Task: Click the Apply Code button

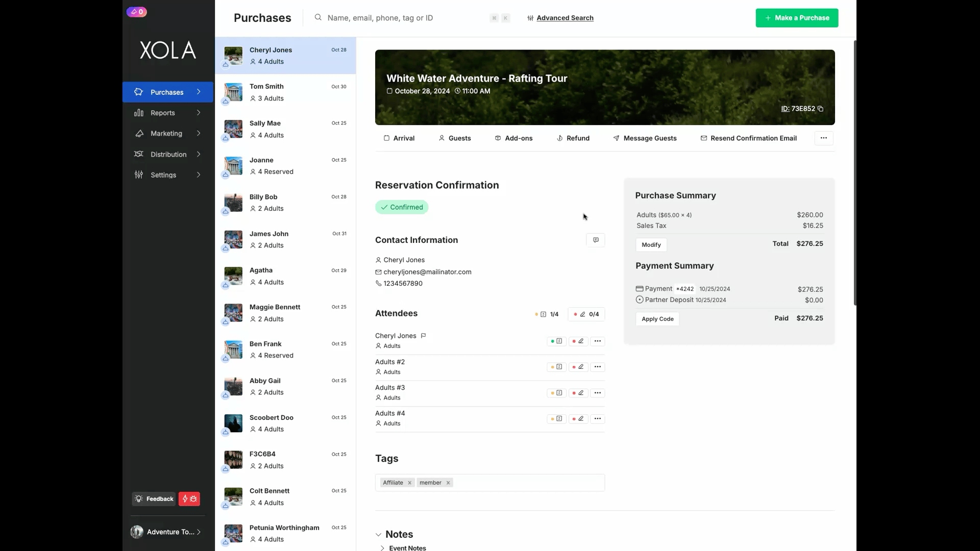Action: (x=657, y=319)
